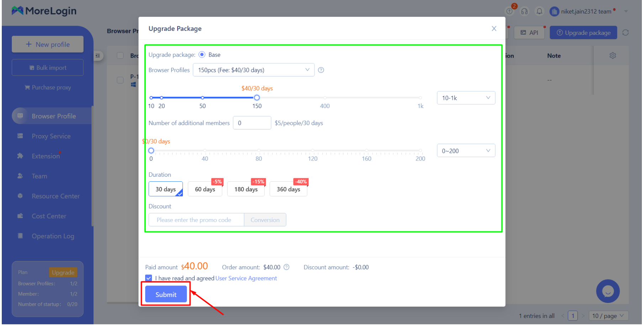Click the MoreLogin logo
644x325 pixels.
(44, 11)
